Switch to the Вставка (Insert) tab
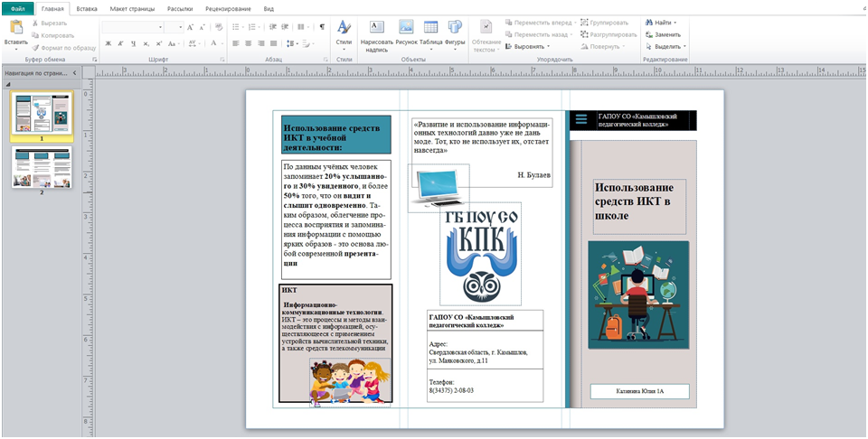 coord(87,9)
